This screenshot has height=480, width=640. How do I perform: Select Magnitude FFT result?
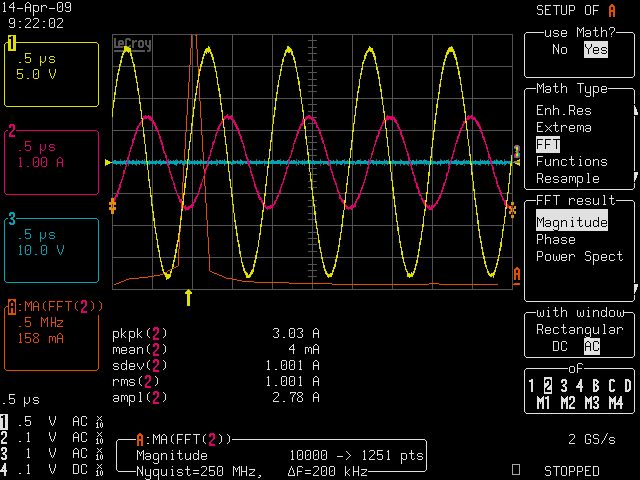tap(572, 222)
